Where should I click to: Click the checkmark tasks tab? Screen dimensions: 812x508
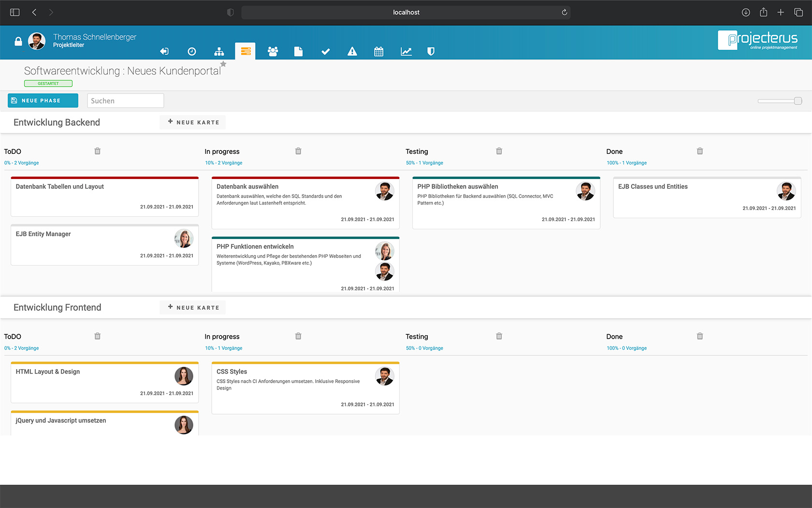325,51
